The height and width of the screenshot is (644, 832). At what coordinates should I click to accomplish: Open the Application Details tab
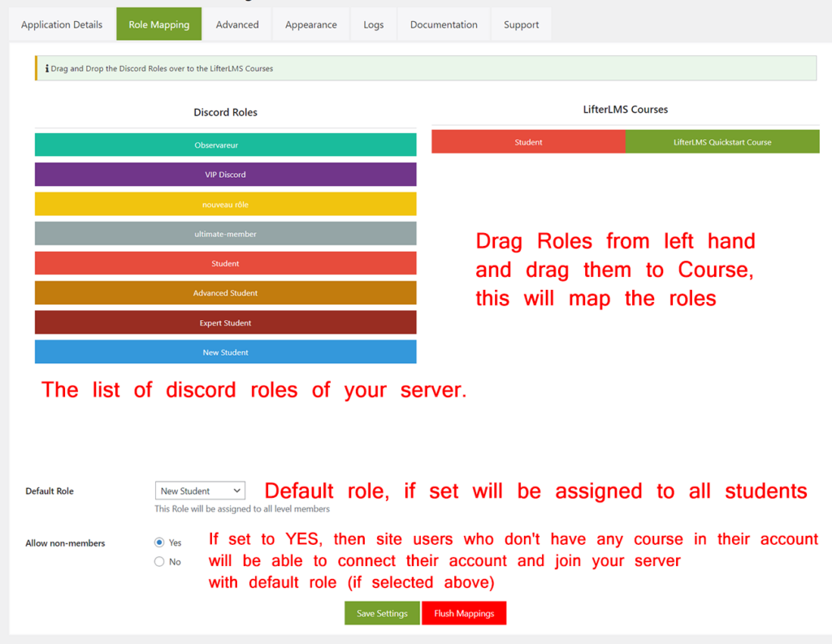tap(62, 24)
